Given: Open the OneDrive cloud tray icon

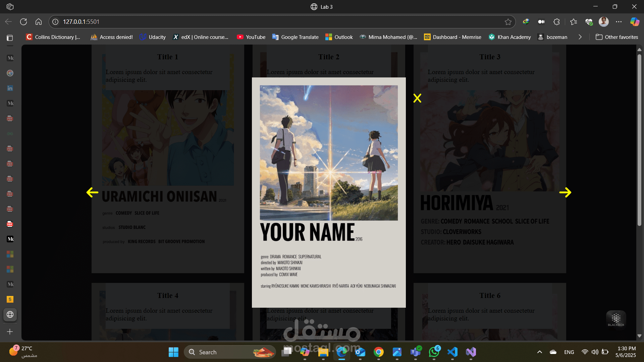Looking at the screenshot, I should (x=553, y=352).
